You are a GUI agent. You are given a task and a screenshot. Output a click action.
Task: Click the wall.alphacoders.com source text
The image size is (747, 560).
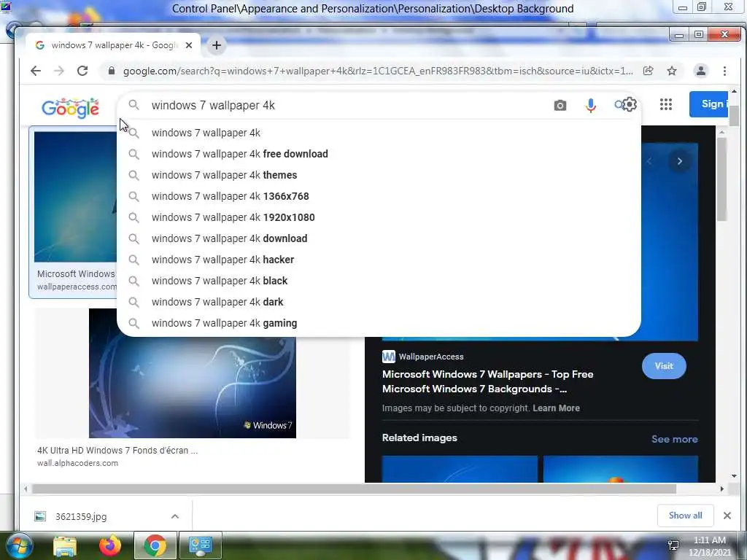(77, 463)
